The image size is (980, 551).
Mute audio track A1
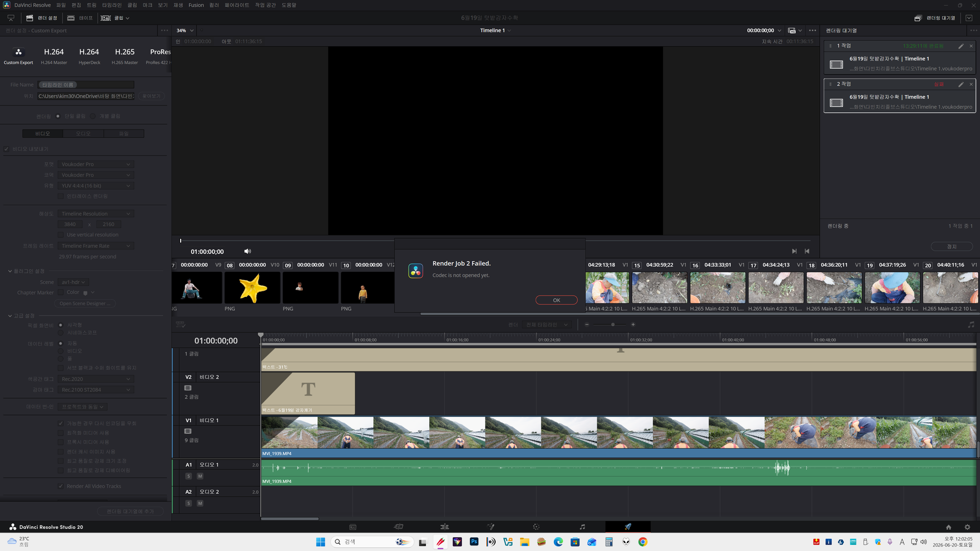(200, 476)
